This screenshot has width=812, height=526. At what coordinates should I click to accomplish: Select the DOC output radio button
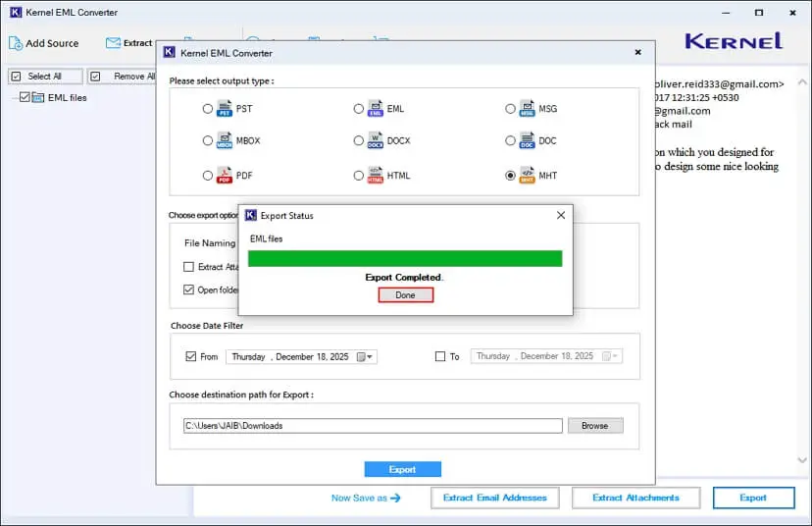(x=510, y=140)
